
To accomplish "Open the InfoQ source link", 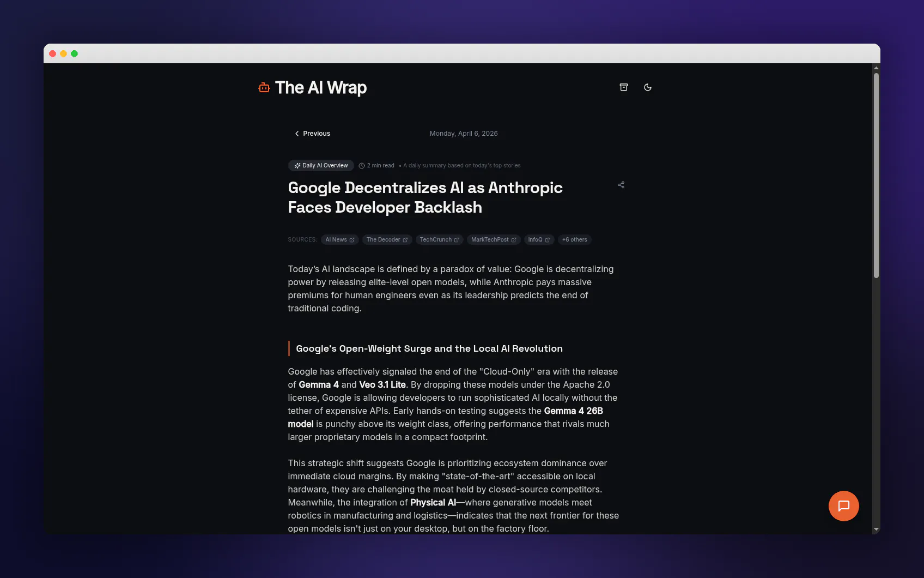I will pyautogui.click(x=539, y=240).
